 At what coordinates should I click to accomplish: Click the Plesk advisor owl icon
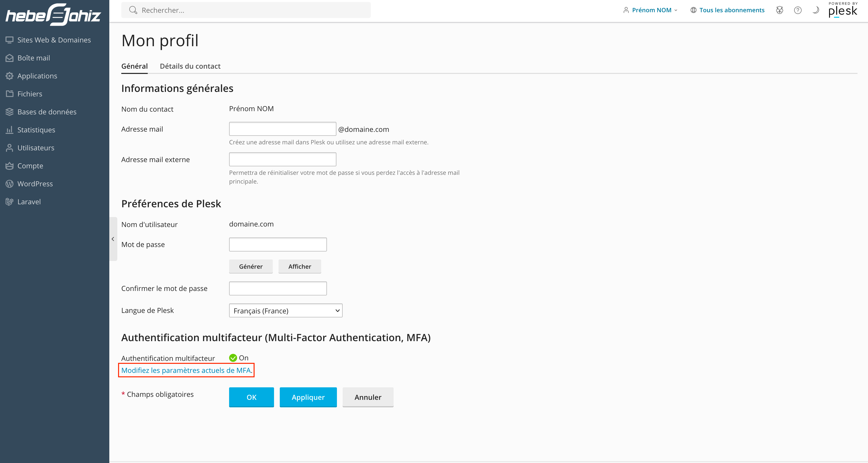tap(779, 10)
